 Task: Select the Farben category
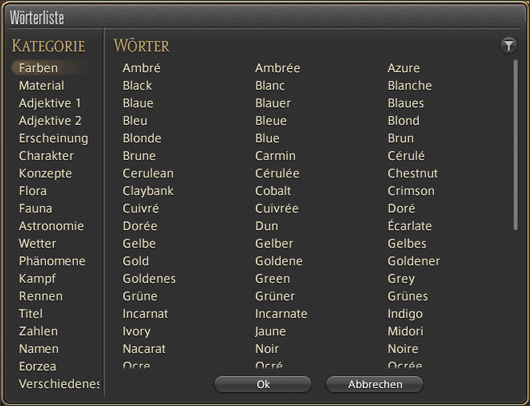click(38, 68)
